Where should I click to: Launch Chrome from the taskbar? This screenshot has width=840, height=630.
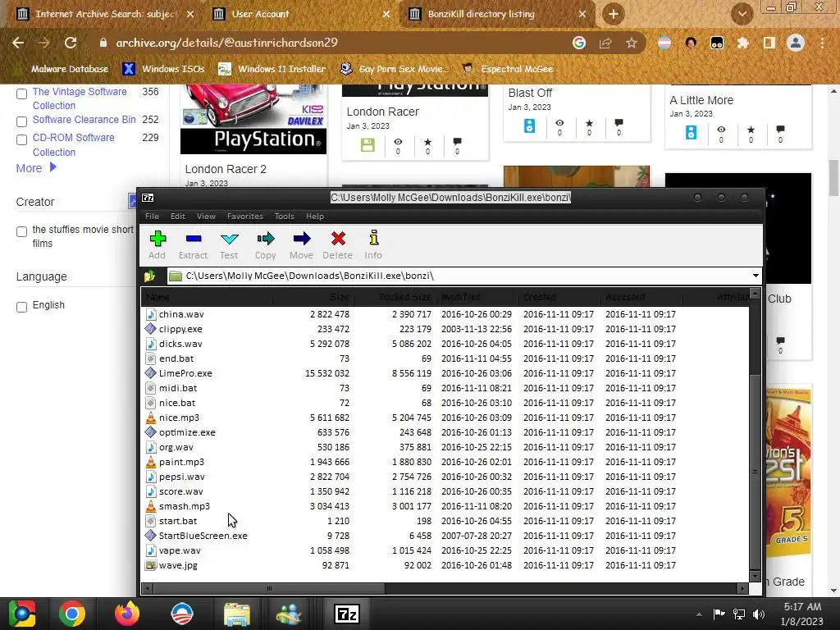[x=72, y=614]
